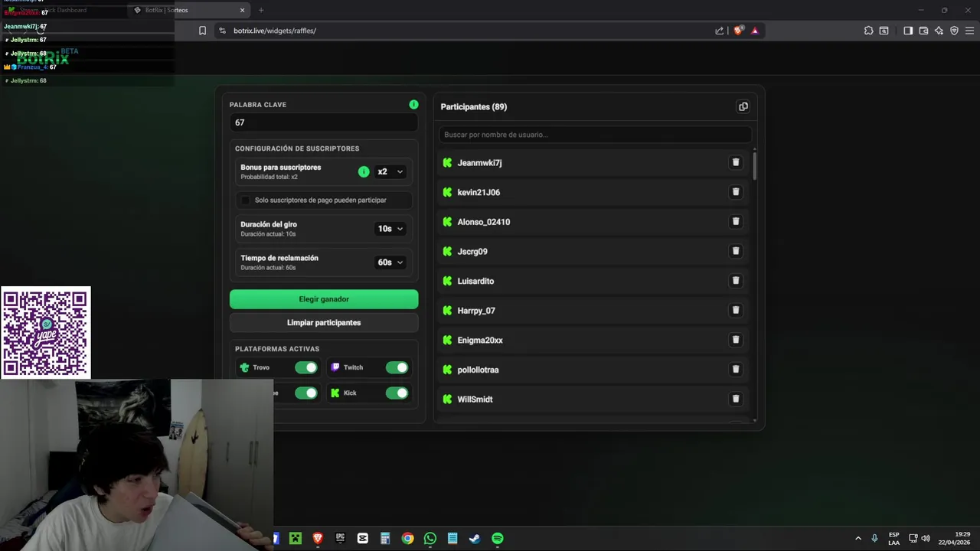The width and height of the screenshot is (980, 551).
Task: Click the 'Elegir ganador' button
Action: click(324, 299)
